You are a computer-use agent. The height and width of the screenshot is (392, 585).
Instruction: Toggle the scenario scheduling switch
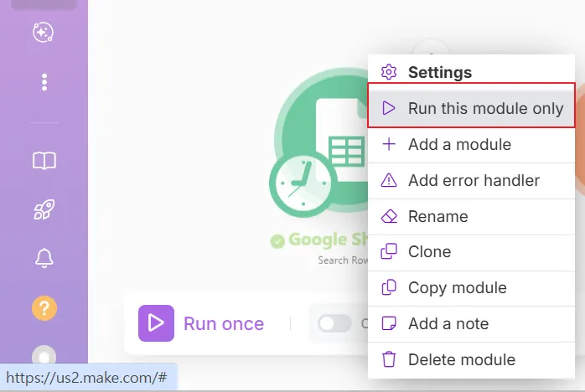[334, 323]
